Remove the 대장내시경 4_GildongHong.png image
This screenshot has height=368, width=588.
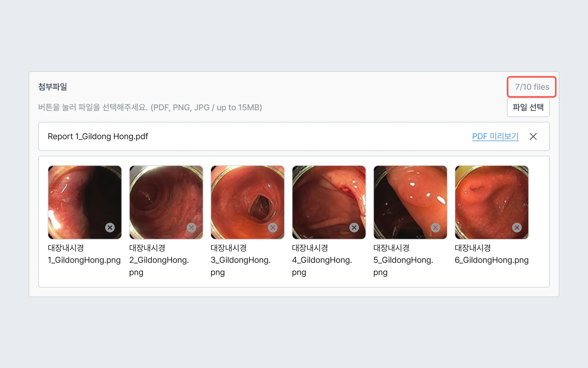[354, 228]
